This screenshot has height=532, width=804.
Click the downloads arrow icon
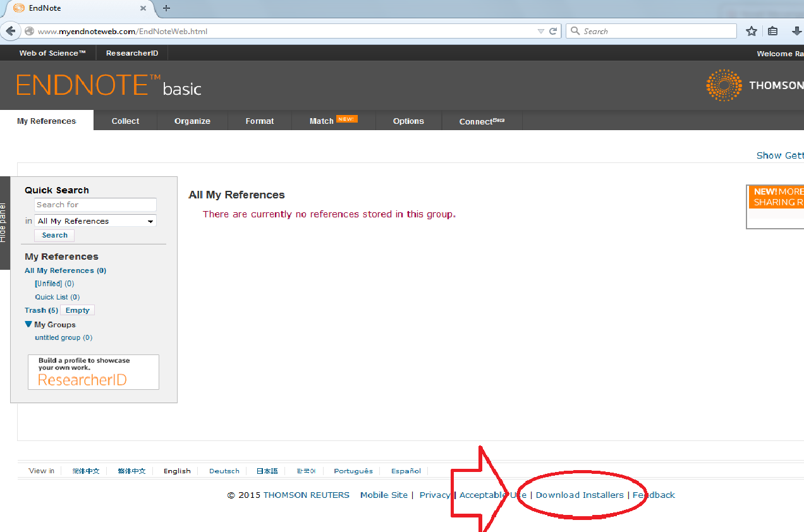coord(796,31)
